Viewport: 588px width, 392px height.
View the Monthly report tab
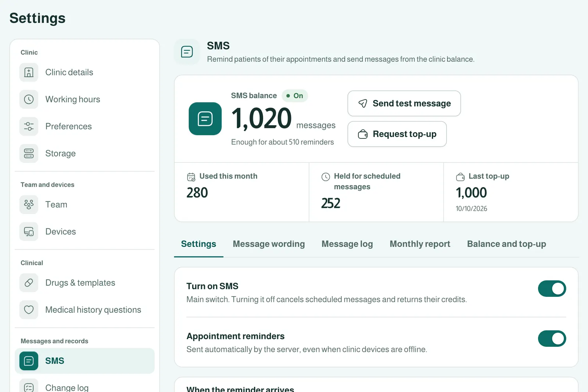[x=420, y=244]
